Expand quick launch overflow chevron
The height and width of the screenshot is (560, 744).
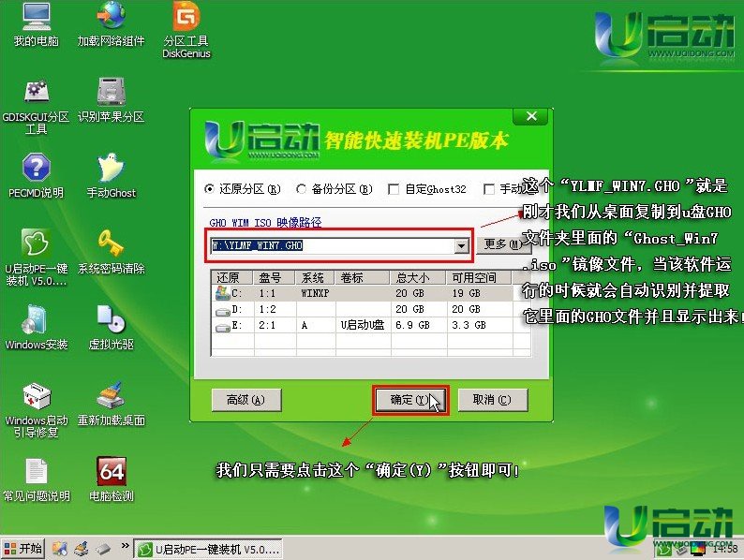tap(125, 546)
